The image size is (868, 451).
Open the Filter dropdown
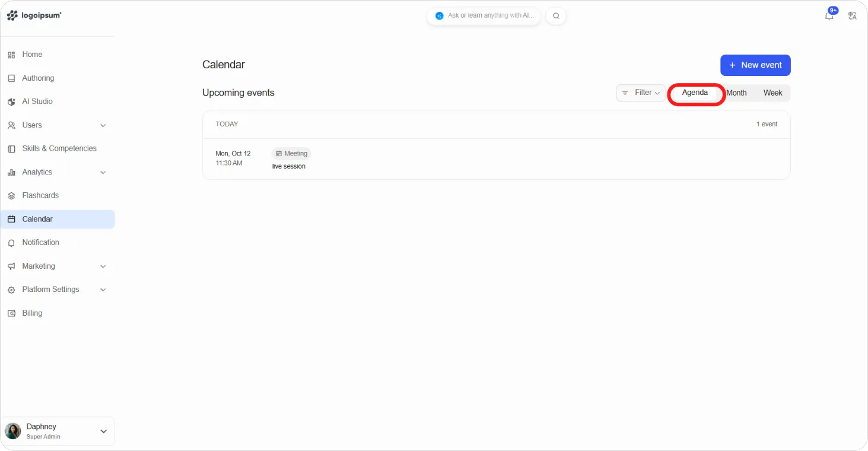point(641,93)
